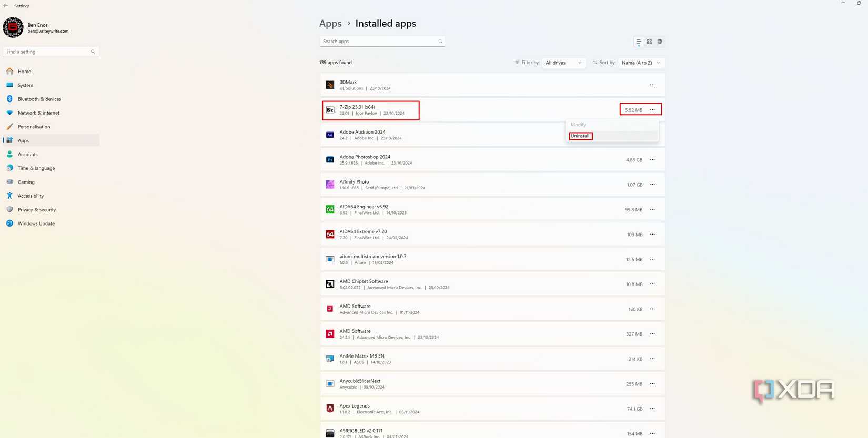Open more options for AMD Chipset Software

(652, 284)
